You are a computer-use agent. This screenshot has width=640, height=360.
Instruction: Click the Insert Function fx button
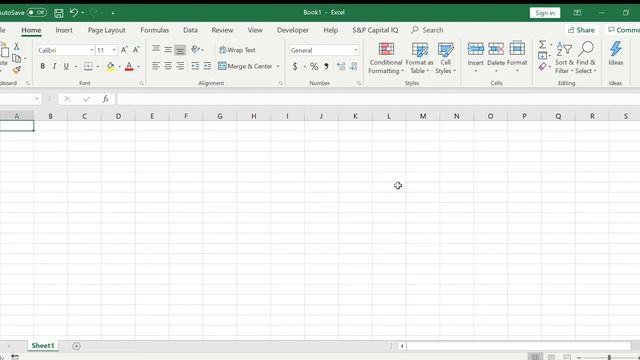[105, 99]
